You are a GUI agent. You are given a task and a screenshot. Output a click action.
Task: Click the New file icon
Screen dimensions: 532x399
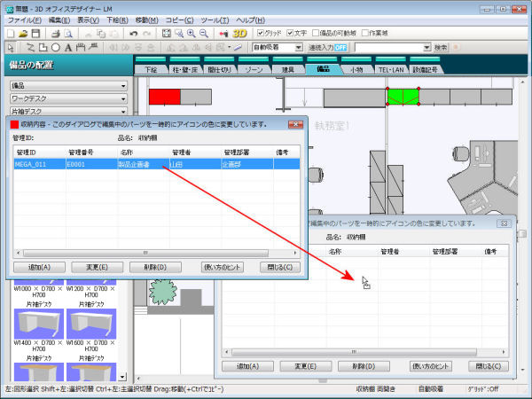click(x=10, y=33)
